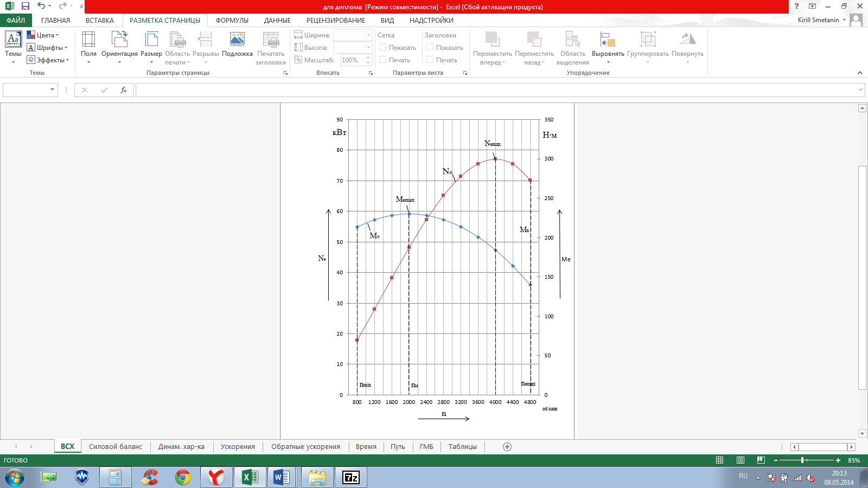Open page Size options
Image resolution: width=868 pixels, height=488 pixels.
151,47
